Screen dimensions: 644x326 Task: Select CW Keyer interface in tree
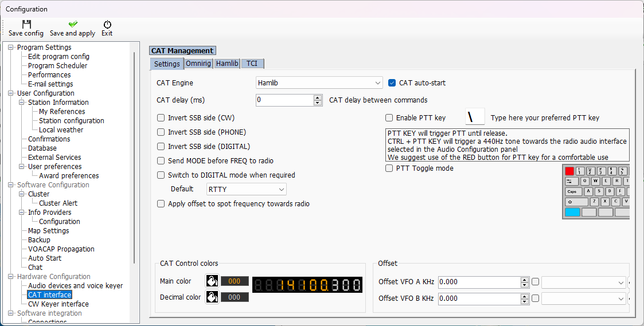tap(58, 304)
